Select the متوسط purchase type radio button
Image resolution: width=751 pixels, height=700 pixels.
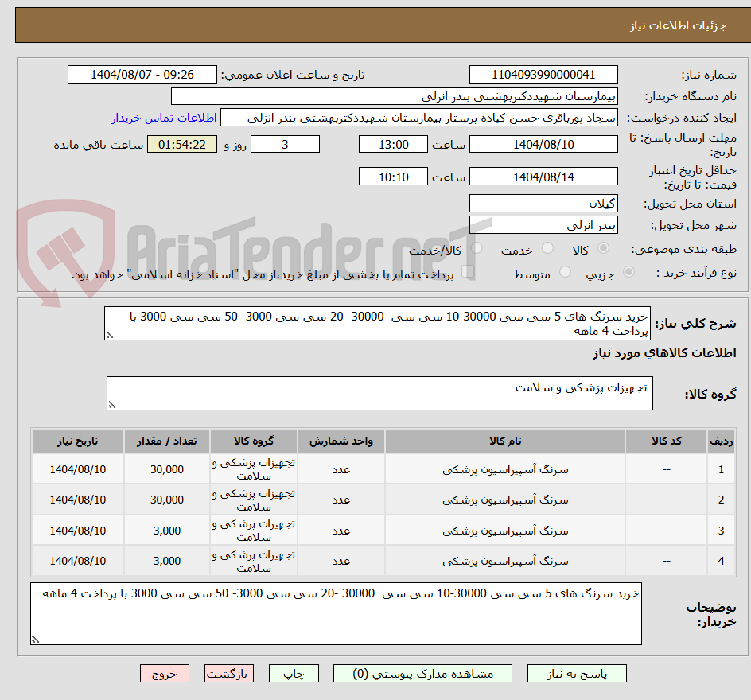(x=565, y=271)
